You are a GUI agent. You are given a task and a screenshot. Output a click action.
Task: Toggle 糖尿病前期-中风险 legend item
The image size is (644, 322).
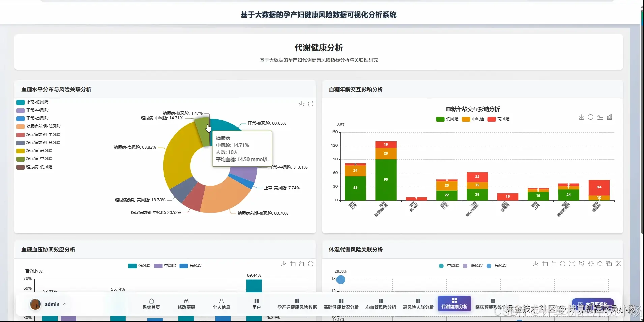(38, 135)
